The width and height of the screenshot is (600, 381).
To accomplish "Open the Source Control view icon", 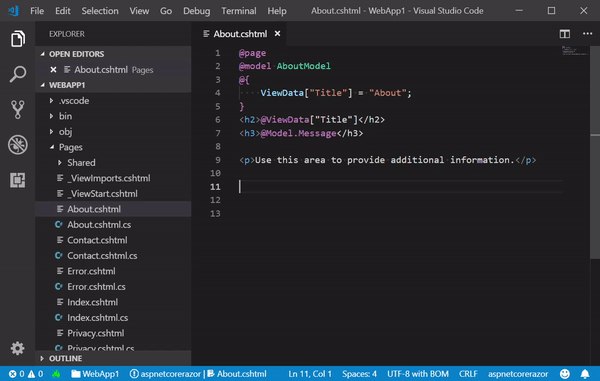I will click(x=18, y=109).
